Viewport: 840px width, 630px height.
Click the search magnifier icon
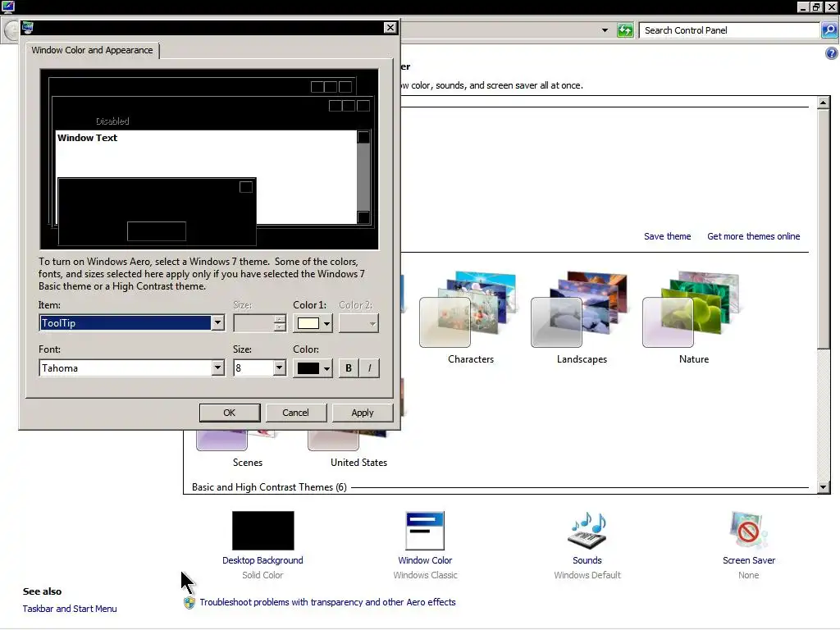pos(829,30)
